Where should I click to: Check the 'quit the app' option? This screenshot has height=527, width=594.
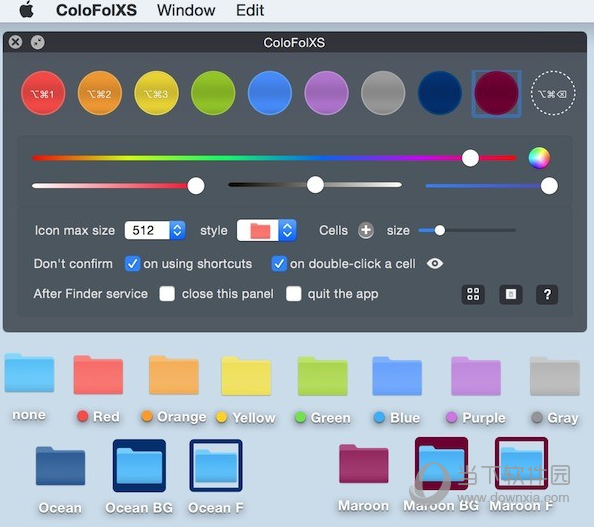(294, 294)
